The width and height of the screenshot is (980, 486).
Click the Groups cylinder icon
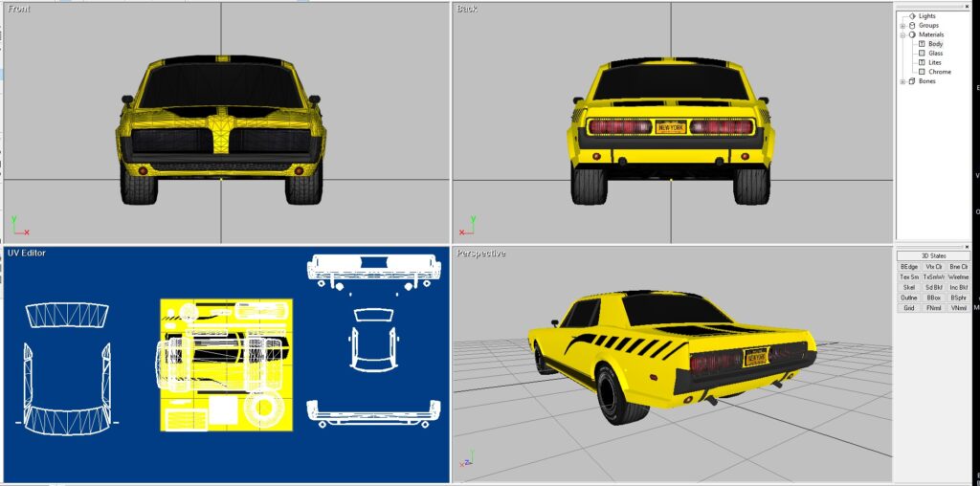[912, 26]
